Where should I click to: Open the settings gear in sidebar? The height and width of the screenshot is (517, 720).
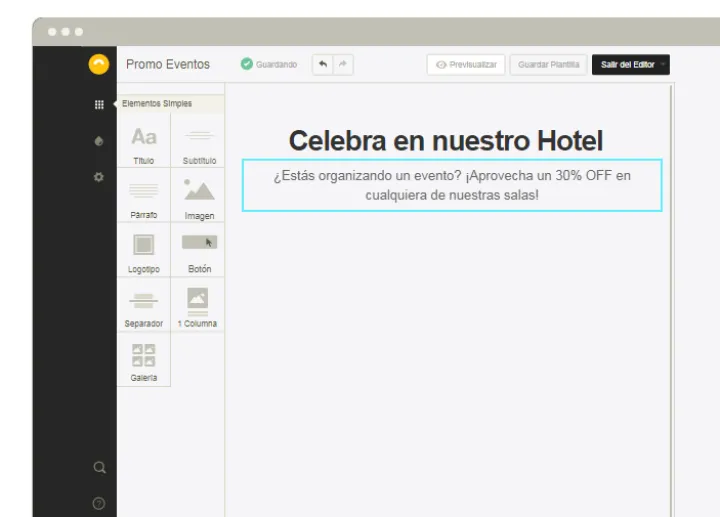point(99,177)
